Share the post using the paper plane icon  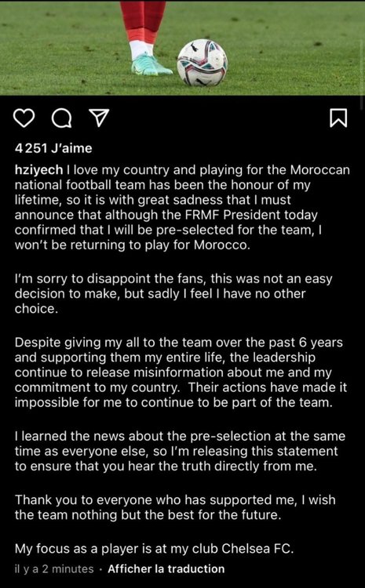coord(98,118)
